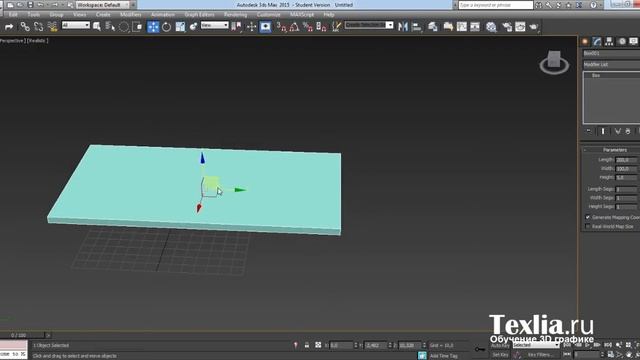Click Add Time Tag
The width and height of the screenshot is (640, 360).
(x=444, y=356)
